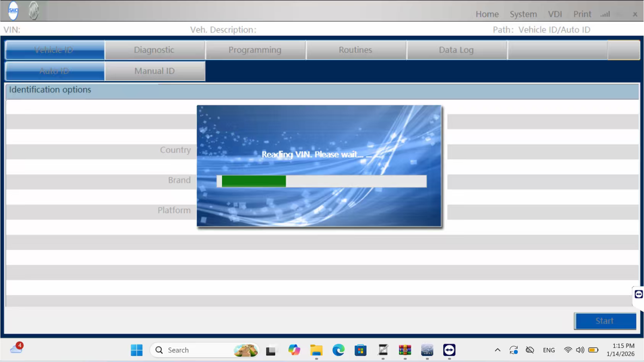Go to the Routines tab
Viewport: 644px width, 362px height.
[x=356, y=50]
